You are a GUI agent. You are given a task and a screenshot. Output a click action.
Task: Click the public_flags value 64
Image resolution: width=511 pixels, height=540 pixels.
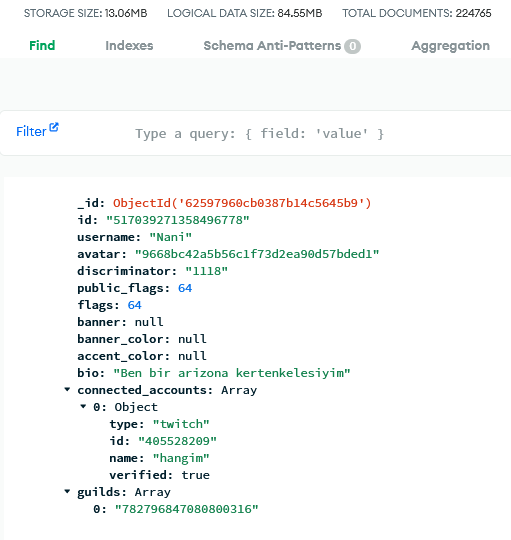(x=185, y=288)
